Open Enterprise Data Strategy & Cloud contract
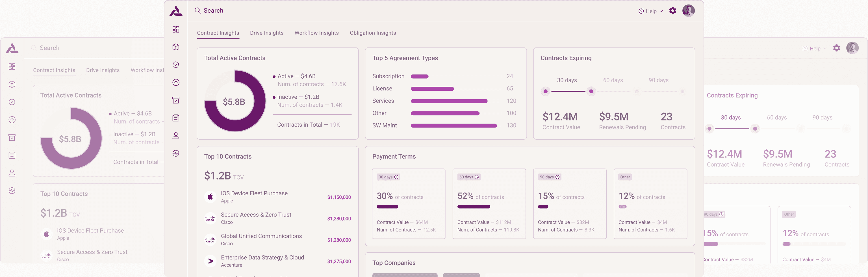The width and height of the screenshot is (868, 277). click(278, 261)
